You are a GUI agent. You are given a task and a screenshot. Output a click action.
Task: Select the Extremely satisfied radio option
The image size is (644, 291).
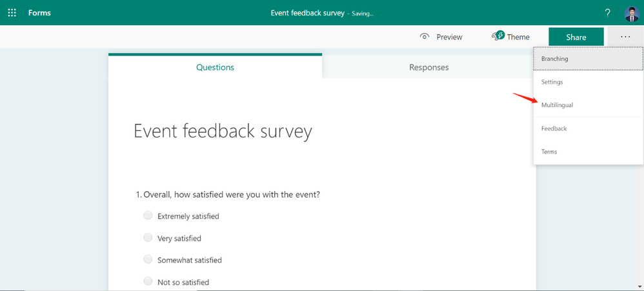pos(148,216)
